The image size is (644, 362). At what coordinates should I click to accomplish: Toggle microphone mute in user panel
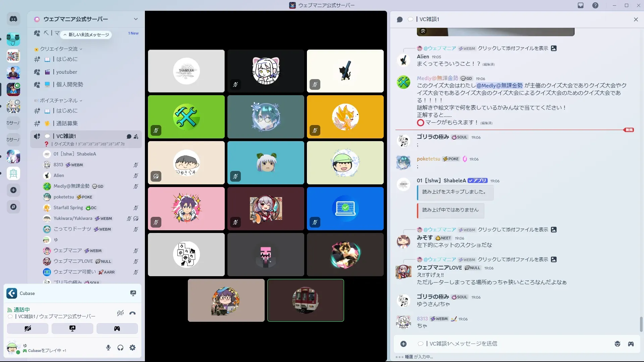click(108, 348)
